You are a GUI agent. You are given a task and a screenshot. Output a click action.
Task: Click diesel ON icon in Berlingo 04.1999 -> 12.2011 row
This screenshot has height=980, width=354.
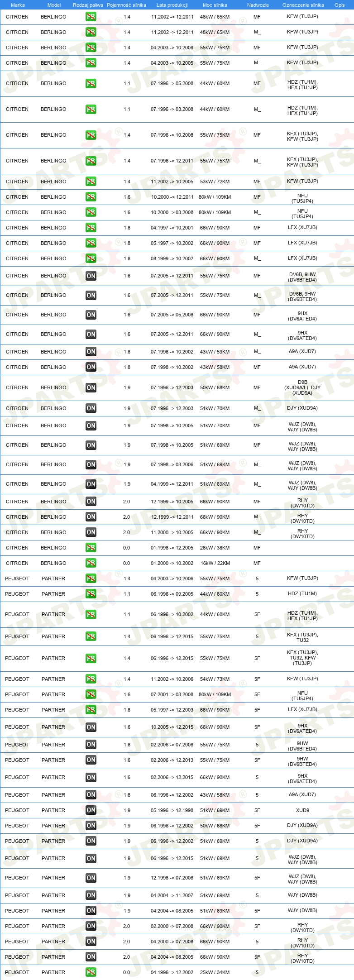coord(91,484)
